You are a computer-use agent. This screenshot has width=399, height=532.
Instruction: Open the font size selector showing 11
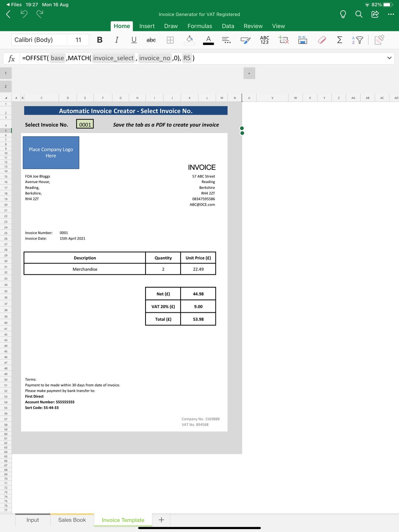[78, 40]
